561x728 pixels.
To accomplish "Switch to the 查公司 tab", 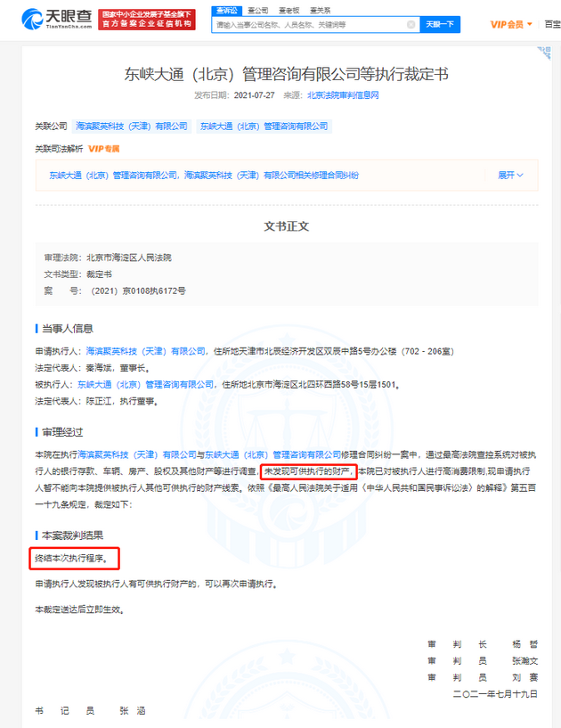I will click(x=258, y=10).
